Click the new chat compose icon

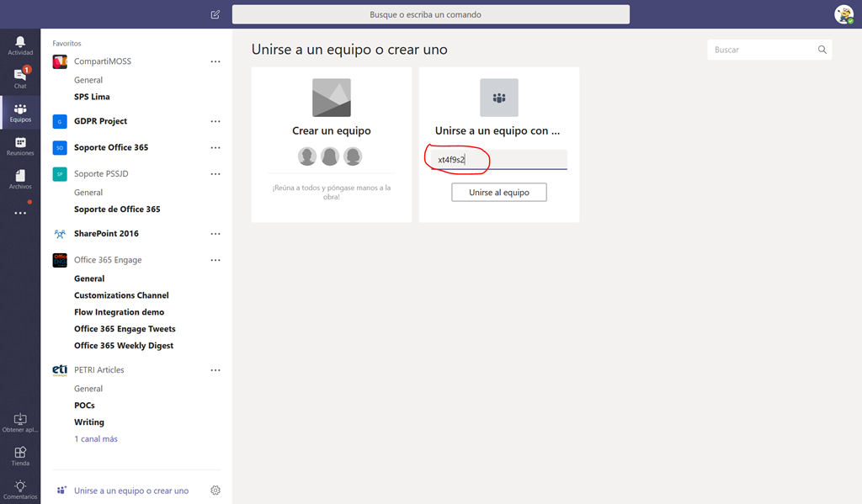(x=215, y=14)
